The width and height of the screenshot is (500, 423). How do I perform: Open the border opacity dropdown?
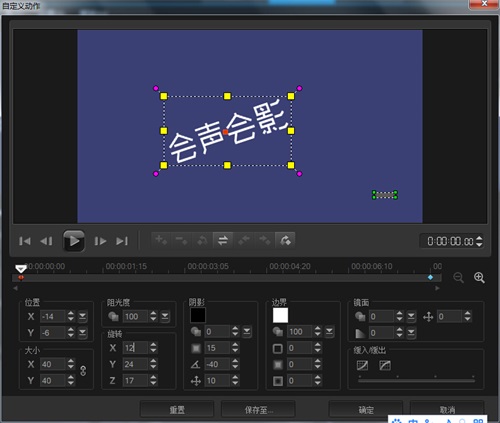(x=329, y=332)
